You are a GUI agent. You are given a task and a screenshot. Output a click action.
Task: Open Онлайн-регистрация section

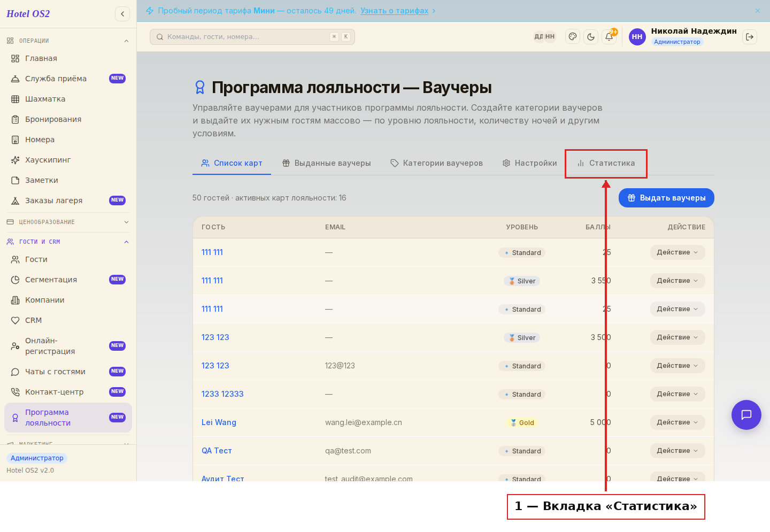pos(68,346)
